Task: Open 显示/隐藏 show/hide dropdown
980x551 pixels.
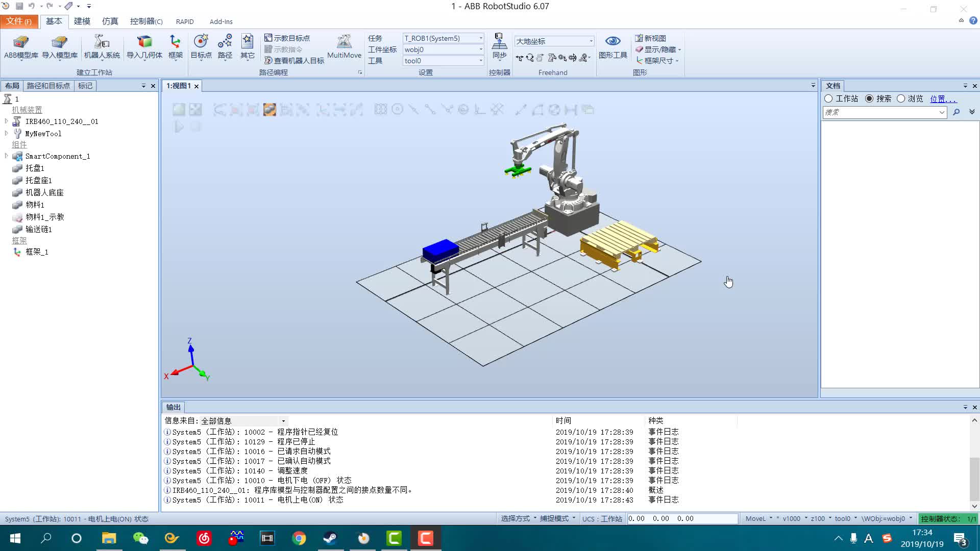Action: [658, 49]
